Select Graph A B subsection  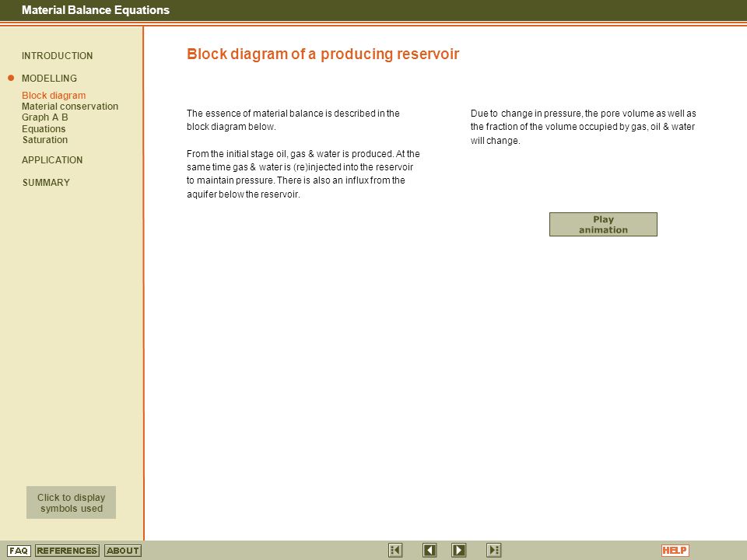point(45,117)
